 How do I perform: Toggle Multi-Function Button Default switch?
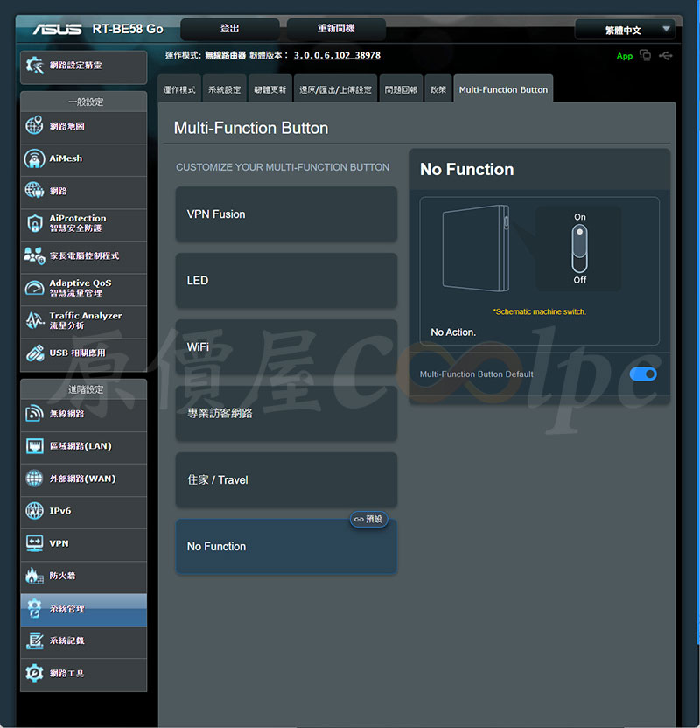[642, 374]
